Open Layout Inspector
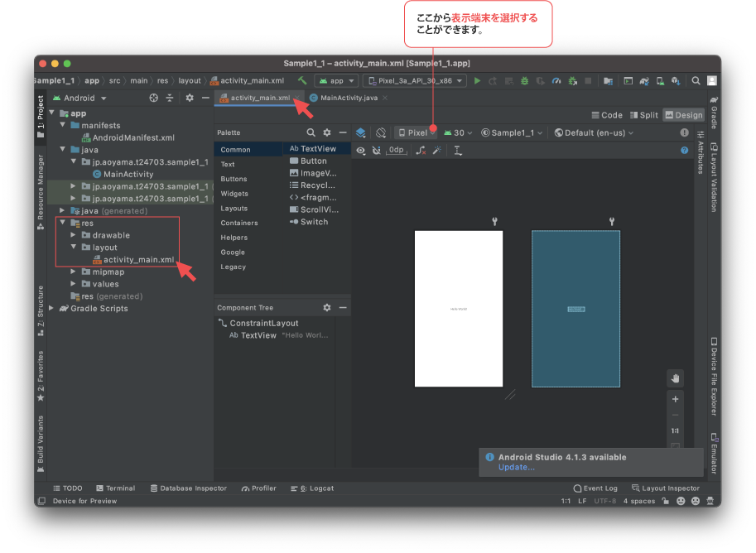Viewport: 756px width, 553px height. coord(666,488)
